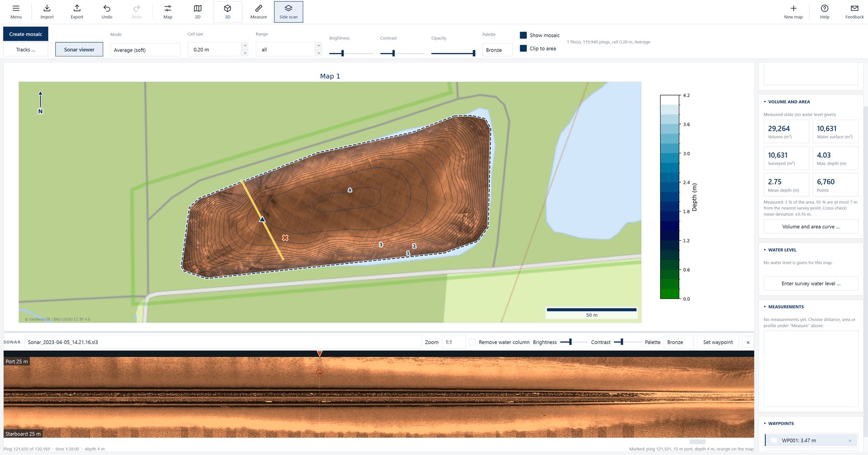Viewport: 868px width, 455px height.
Task: Open the sonar viewer Palette dropdown
Action: (x=679, y=342)
